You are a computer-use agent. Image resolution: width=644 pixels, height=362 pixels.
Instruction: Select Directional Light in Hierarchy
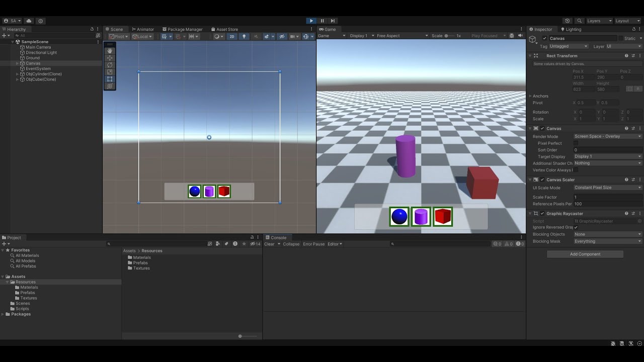(41, 52)
